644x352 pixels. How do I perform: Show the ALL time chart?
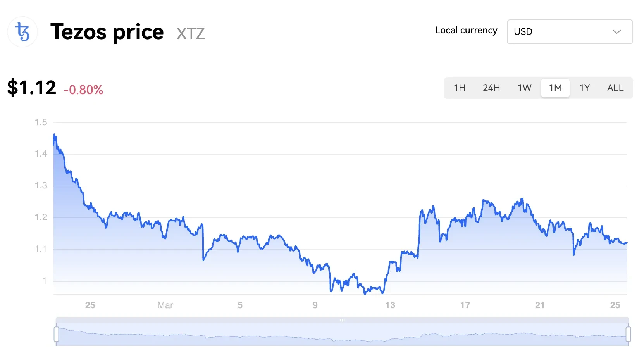(615, 88)
